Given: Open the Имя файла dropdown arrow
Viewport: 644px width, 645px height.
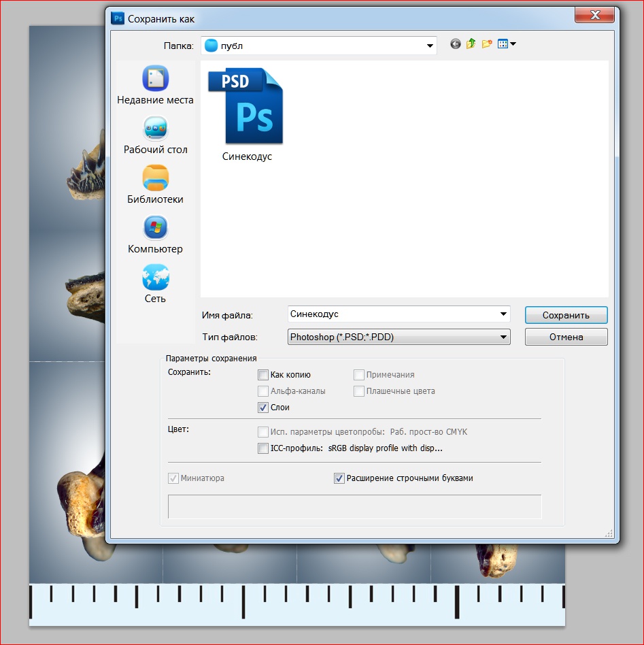Looking at the screenshot, I should click(503, 314).
